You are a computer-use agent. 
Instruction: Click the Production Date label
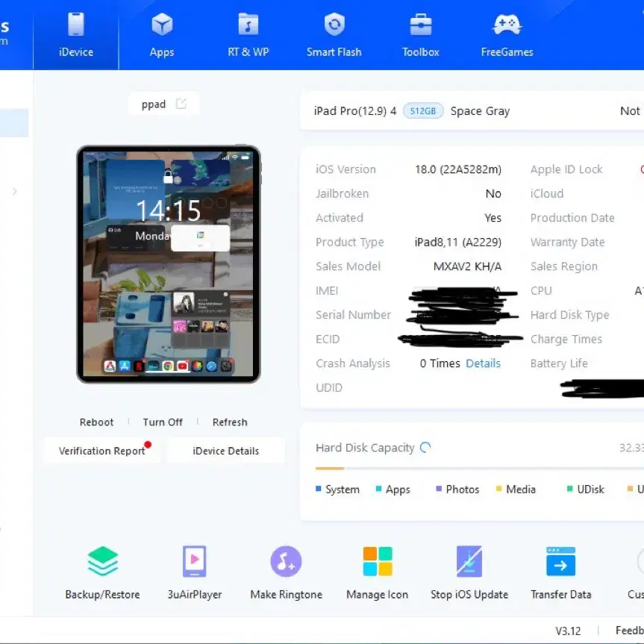pos(572,218)
